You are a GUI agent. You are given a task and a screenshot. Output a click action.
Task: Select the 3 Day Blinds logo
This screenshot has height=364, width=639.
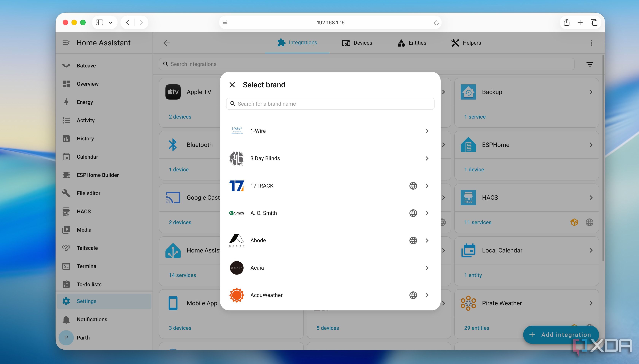point(236,158)
